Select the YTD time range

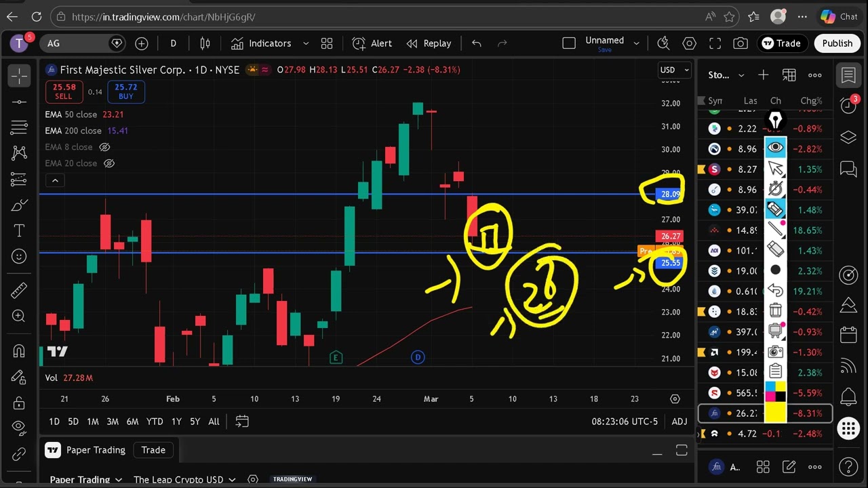(x=155, y=422)
